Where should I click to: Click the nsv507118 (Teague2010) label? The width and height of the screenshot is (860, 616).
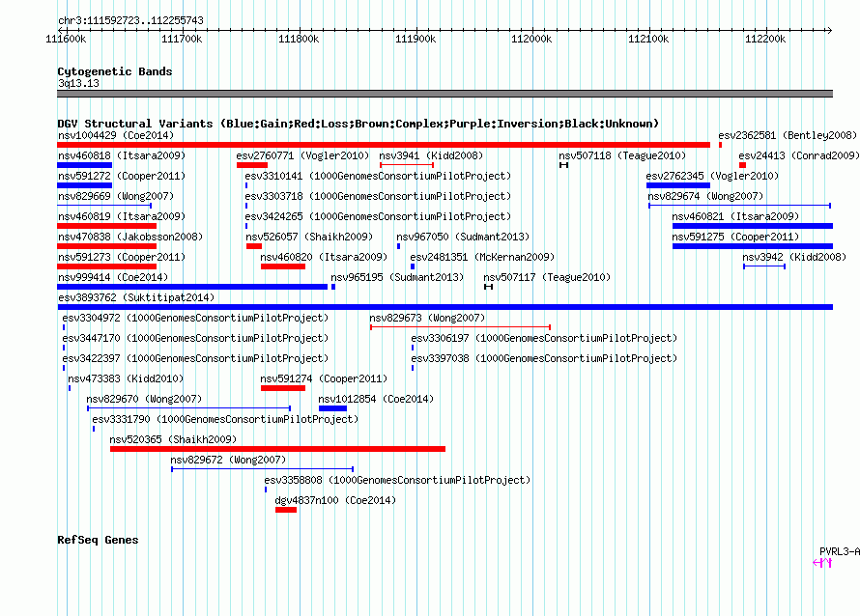pyautogui.click(x=622, y=155)
